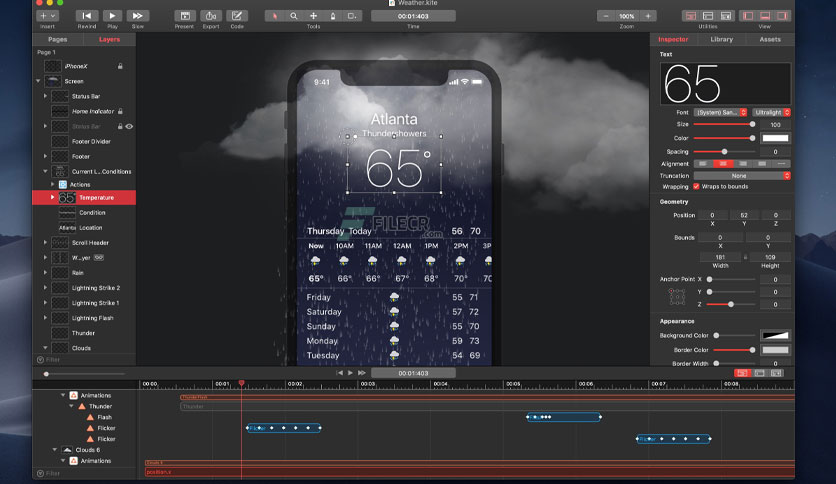Select the rectangle shape tool
This screenshot has height=484, width=836.
(x=352, y=16)
